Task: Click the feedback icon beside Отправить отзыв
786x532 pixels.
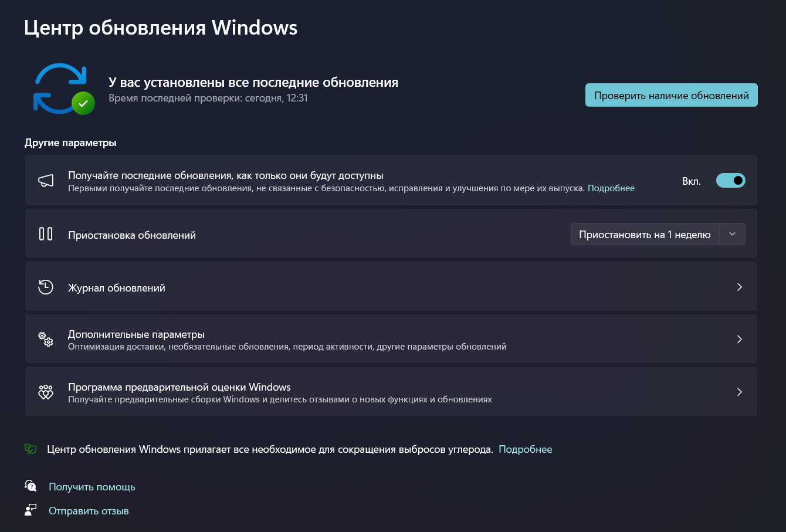Action: (31, 510)
